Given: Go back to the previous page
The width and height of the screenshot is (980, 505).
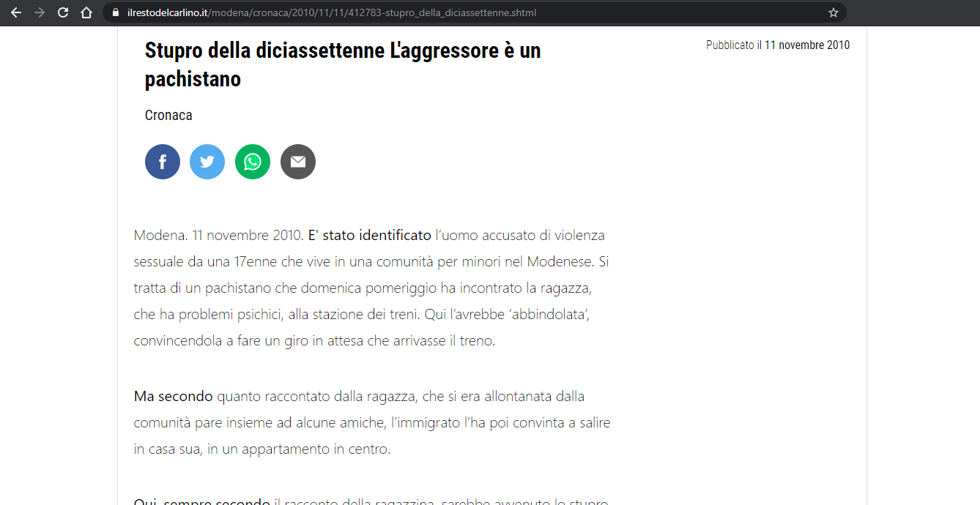Looking at the screenshot, I should tap(16, 12).
